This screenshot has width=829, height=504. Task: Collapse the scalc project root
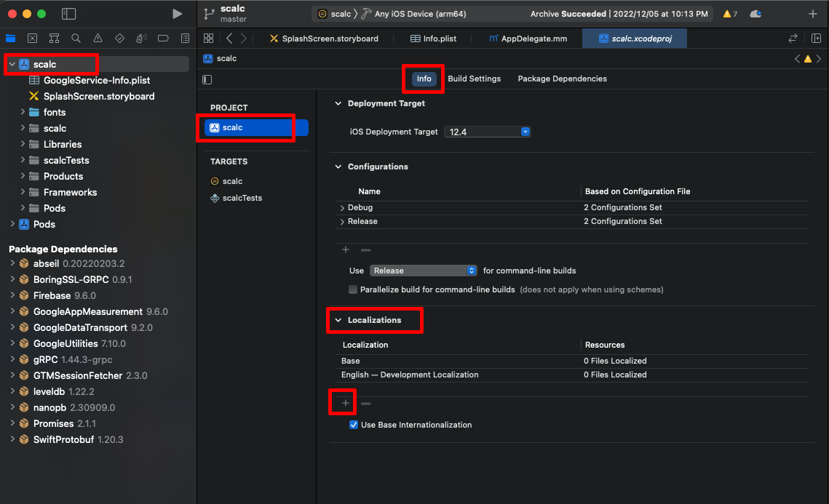[12, 64]
